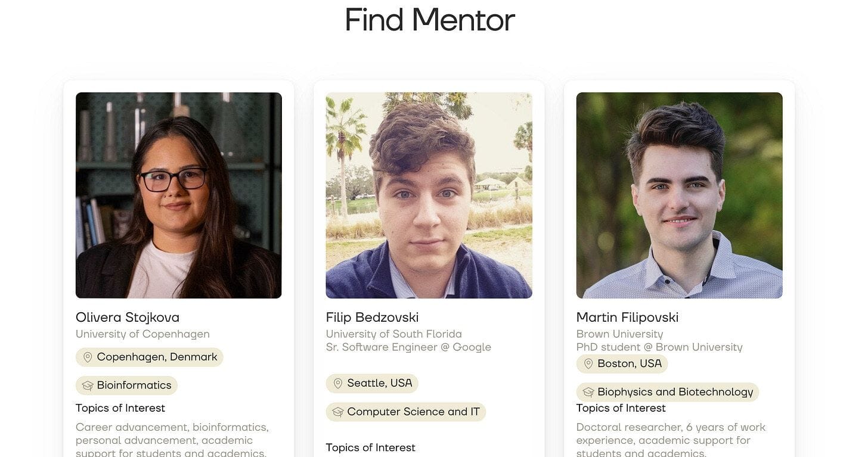Image resolution: width=868 pixels, height=457 pixels.
Task: Click location pin icon beside Seattle, USA
Action: pos(338,383)
